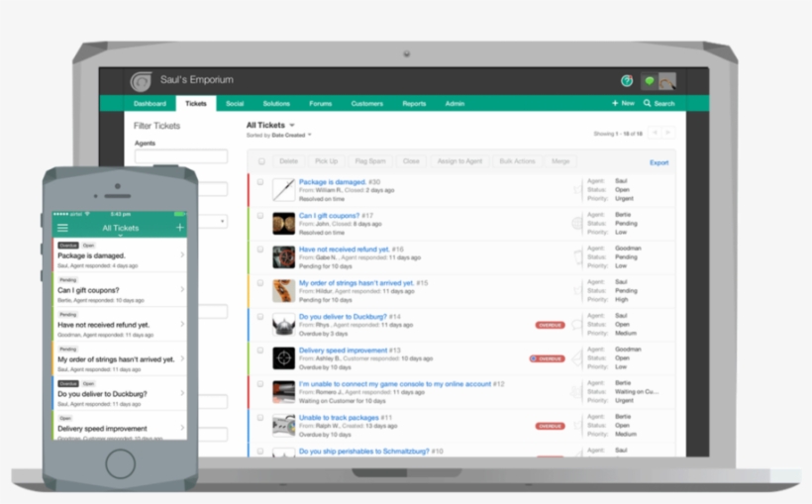Click OVERDUE badge on Unable to track packages

550,426
